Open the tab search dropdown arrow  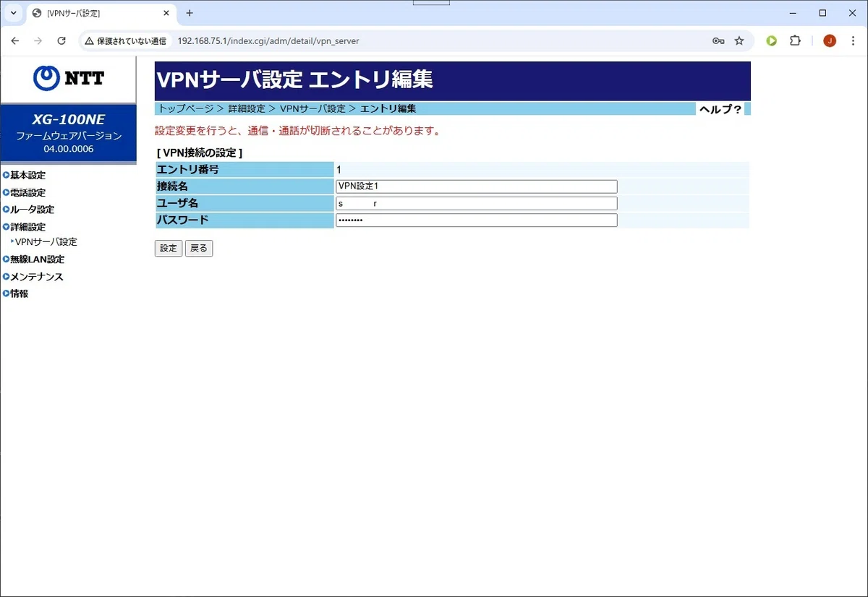click(13, 13)
